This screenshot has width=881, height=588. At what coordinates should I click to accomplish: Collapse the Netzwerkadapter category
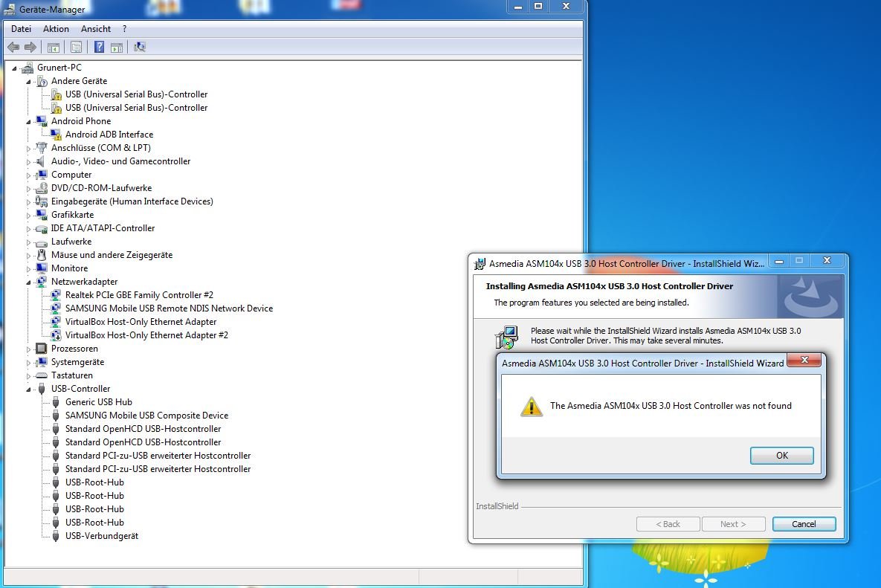29,282
